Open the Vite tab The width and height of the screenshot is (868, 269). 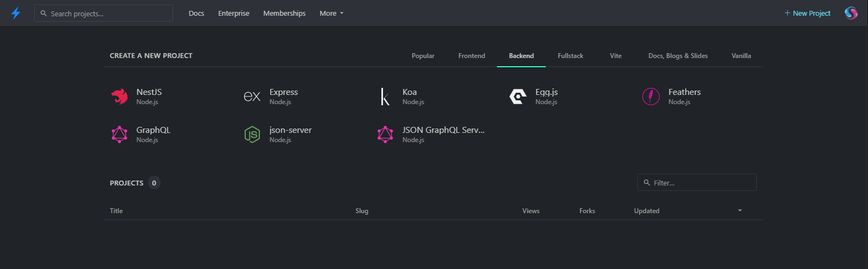[x=616, y=56]
